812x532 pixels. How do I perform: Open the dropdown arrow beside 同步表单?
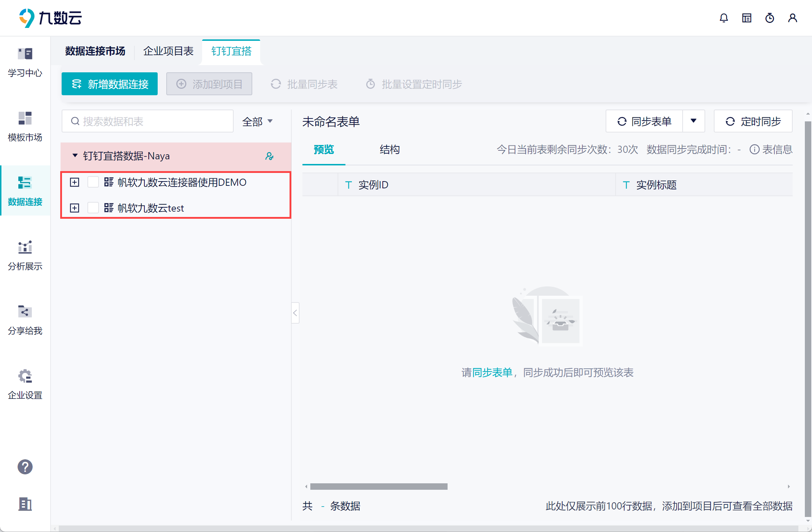[693, 121]
